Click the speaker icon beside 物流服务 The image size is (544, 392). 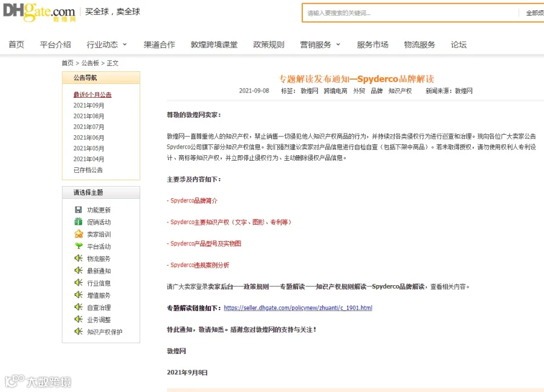click(79, 259)
